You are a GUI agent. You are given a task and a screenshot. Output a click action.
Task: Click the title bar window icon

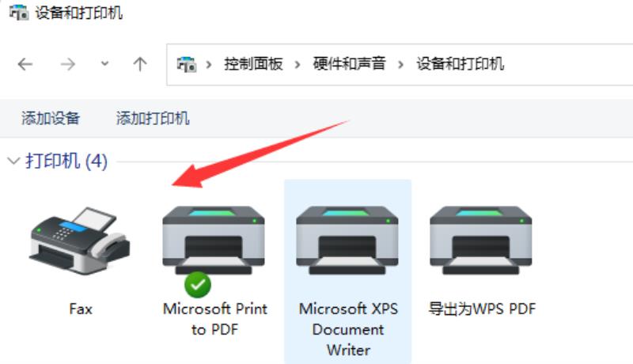(x=19, y=13)
